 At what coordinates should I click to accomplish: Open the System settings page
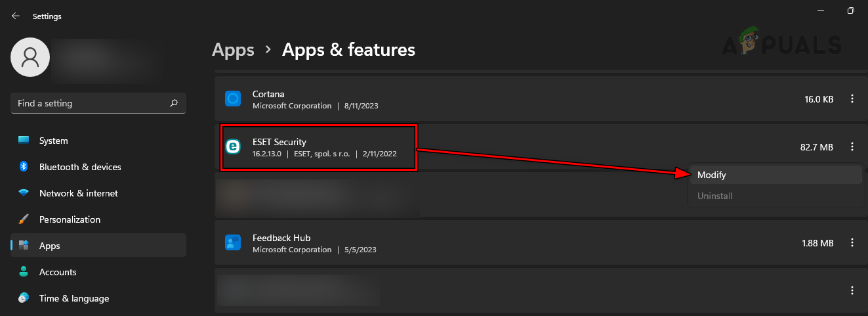(53, 141)
